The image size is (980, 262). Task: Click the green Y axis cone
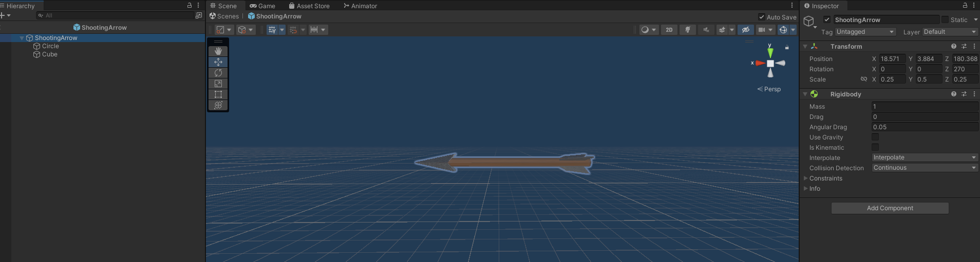[770, 52]
